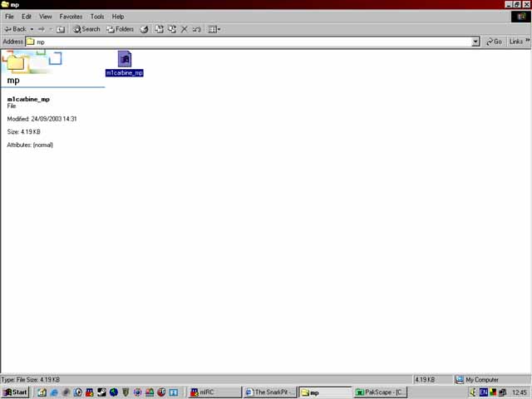This screenshot has width=532, height=399.
Task: Open the Back button history dropdown arrow
Action: tap(32, 29)
